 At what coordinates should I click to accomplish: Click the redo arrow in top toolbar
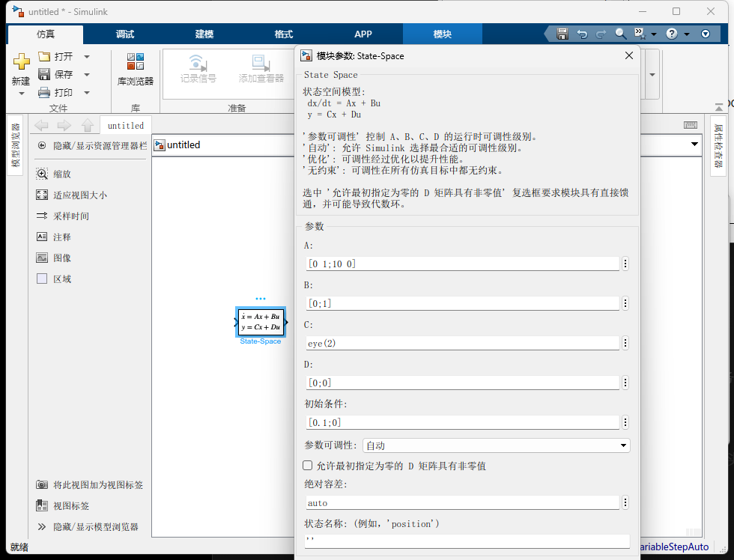coord(601,34)
